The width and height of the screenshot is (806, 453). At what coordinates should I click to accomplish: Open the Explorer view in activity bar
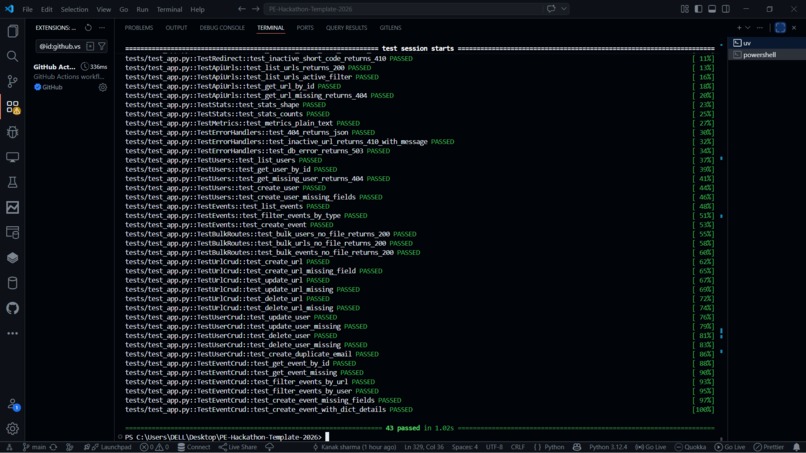click(x=12, y=31)
